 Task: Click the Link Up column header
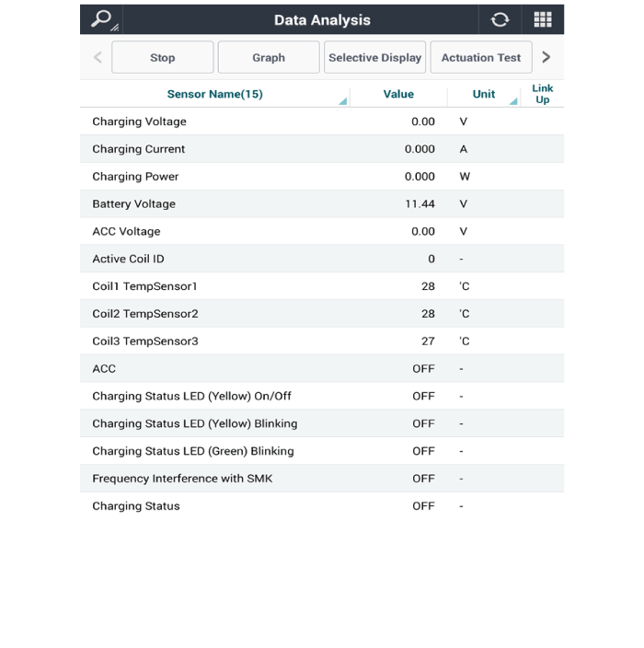[x=542, y=94]
